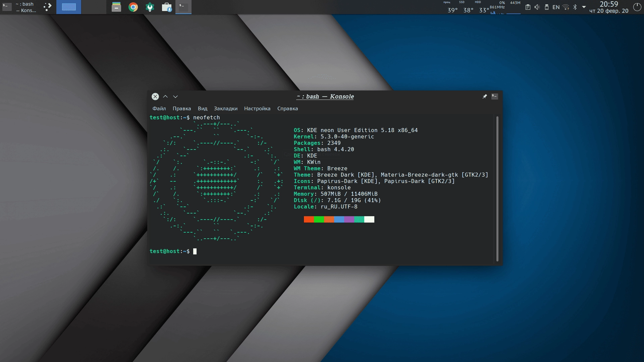644x362 pixels.
Task: Click the 'WM Theme: Breeze' line
Action: pyautogui.click(x=321, y=169)
